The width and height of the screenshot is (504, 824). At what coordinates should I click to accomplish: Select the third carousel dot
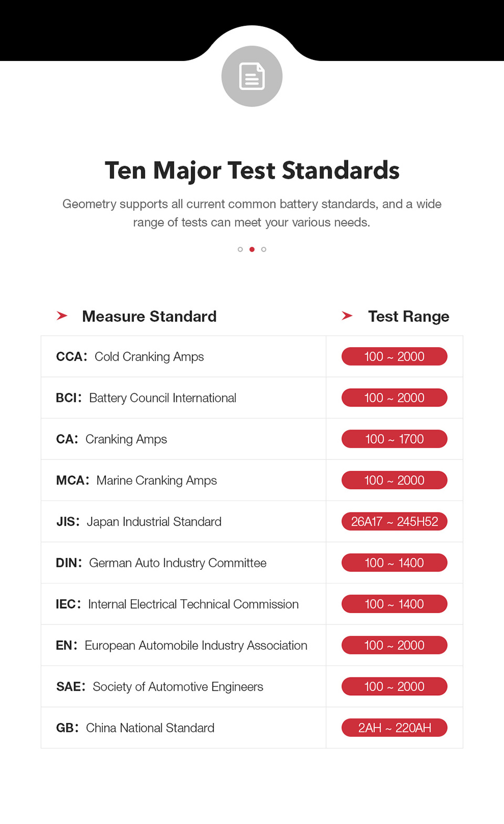point(264,249)
